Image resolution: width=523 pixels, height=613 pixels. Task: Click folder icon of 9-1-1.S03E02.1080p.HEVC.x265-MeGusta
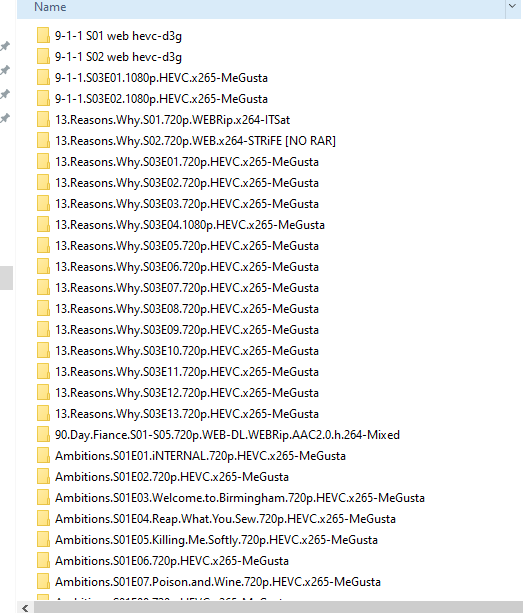43,98
